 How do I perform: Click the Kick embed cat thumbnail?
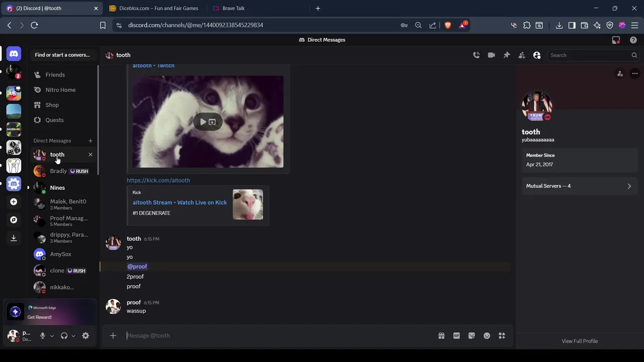click(x=248, y=205)
